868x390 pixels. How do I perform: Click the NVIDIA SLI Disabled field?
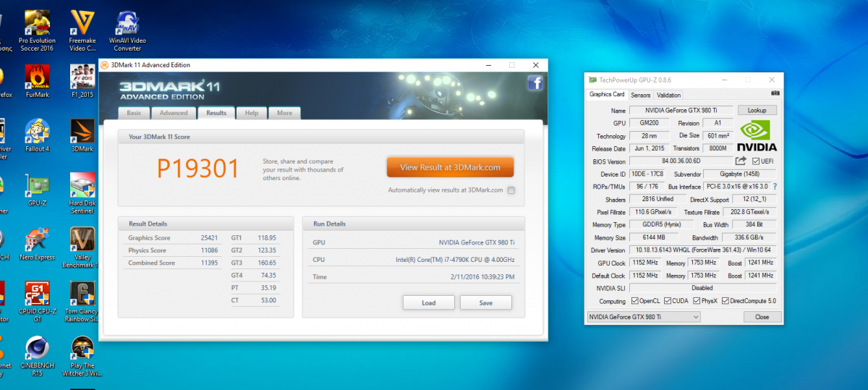point(702,287)
